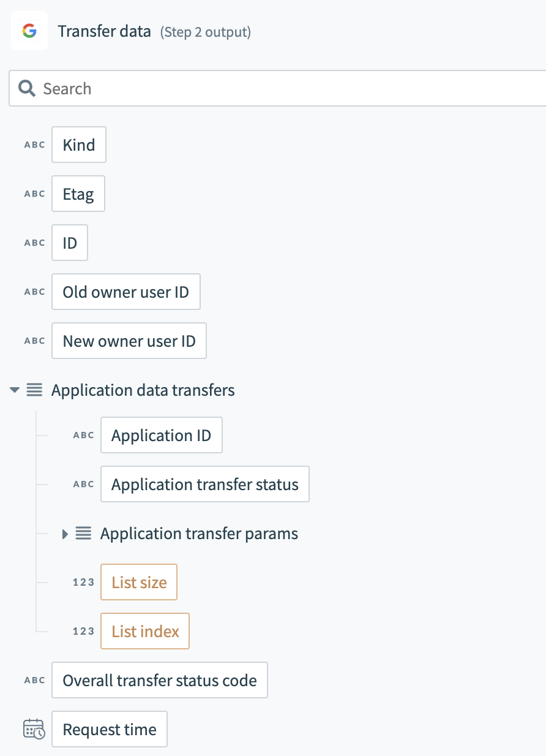Select the New owner user ID pill
Image resolution: width=546 pixels, height=756 pixels.
(129, 341)
